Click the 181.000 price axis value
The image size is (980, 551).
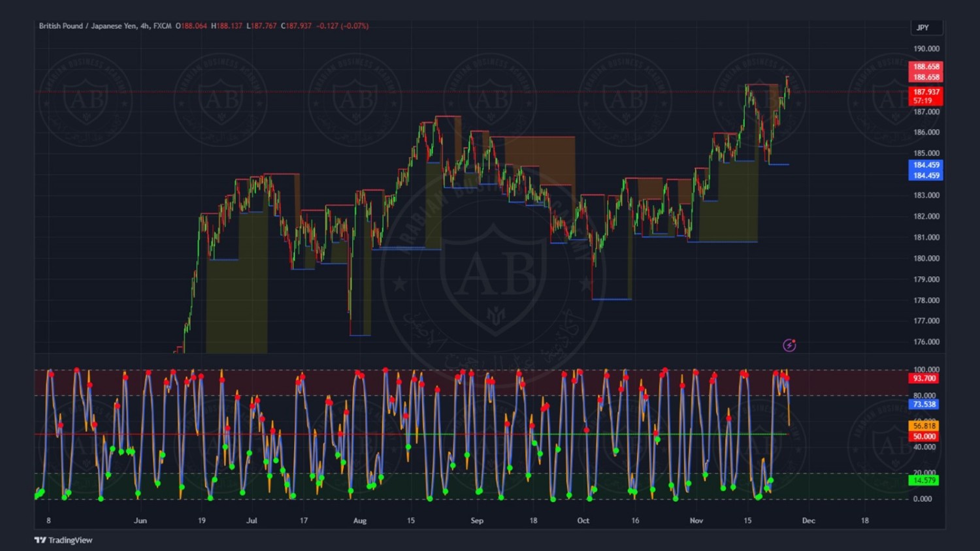pyautogui.click(x=926, y=238)
